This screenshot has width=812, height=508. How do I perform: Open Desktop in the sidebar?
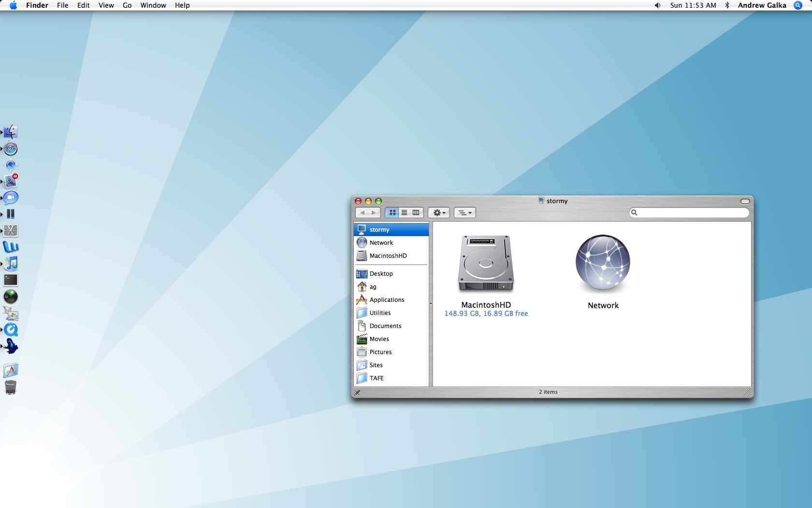(x=391, y=273)
